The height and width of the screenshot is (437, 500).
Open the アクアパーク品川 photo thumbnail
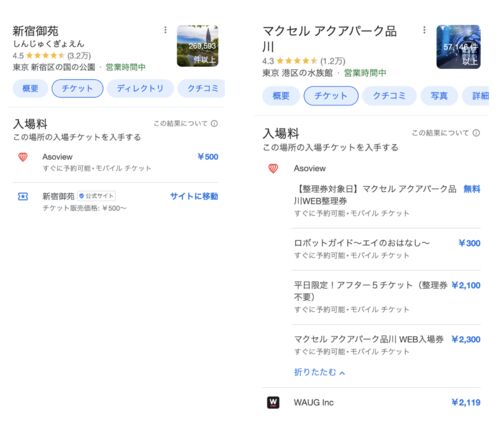(x=458, y=47)
